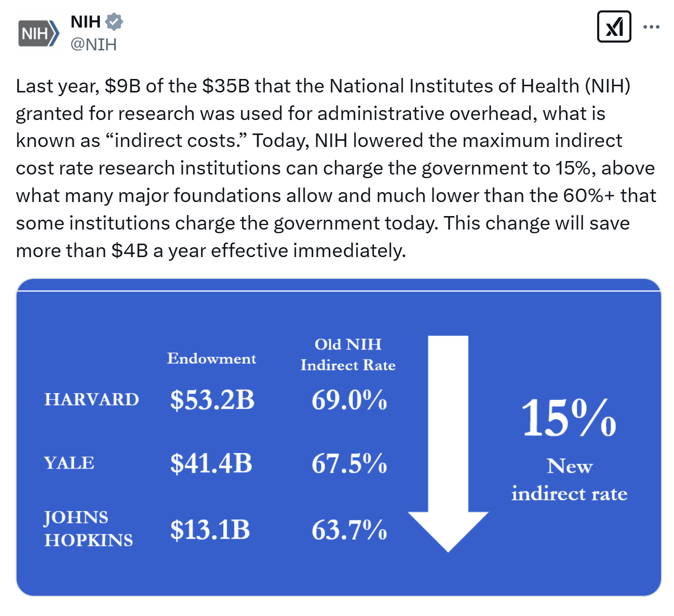
Task: Click the Old NIH Indirect Rate header
Action: [348, 354]
